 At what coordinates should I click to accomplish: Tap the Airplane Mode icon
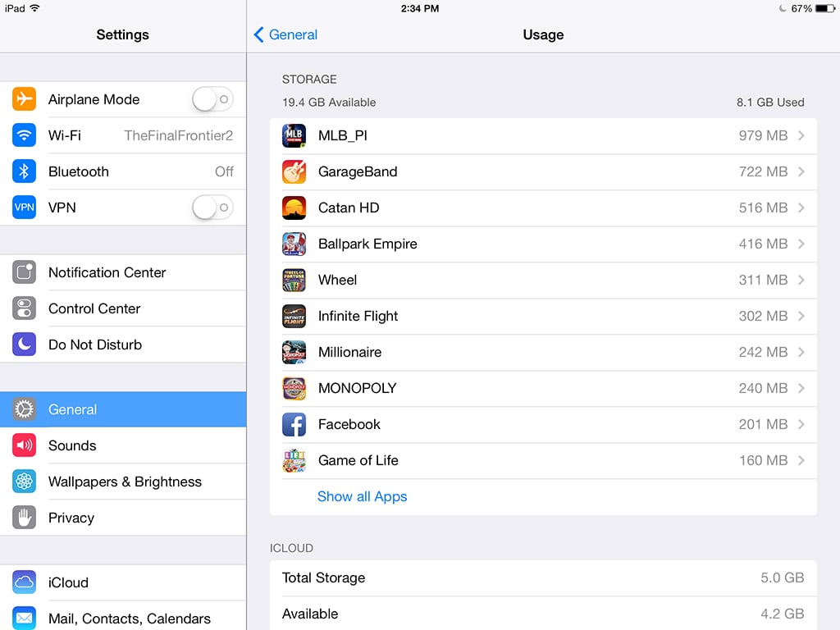[x=24, y=99]
